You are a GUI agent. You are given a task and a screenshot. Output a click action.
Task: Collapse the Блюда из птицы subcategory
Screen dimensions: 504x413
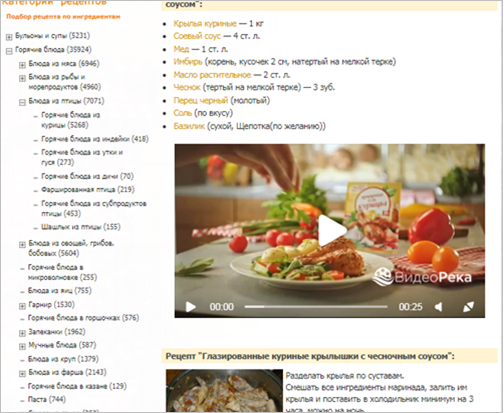pyautogui.click(x=22, y=102)
